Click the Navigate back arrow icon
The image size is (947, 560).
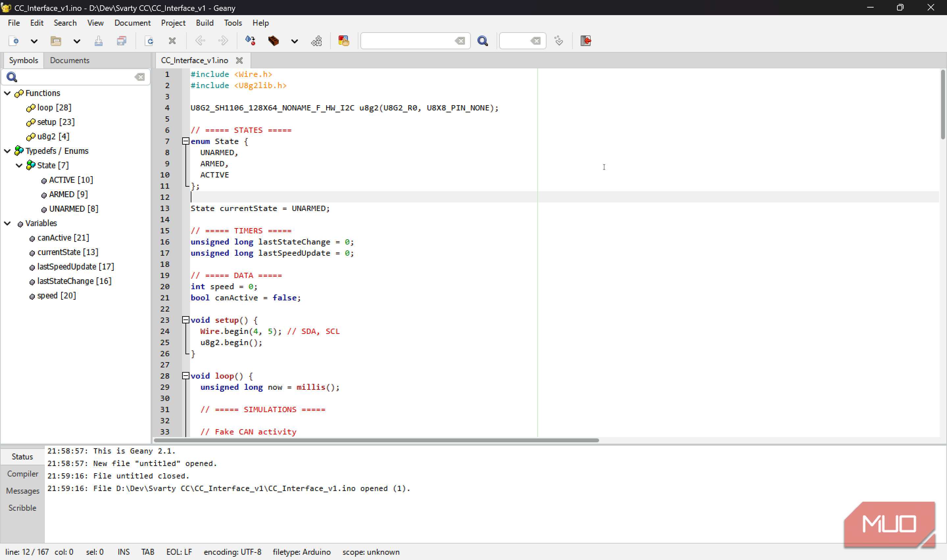[x=201, y=41]
